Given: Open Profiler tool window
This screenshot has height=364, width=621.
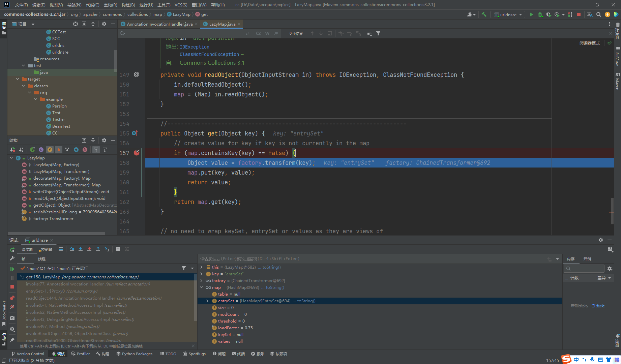Looking at the screenshot, I should (x=80, y=354).
